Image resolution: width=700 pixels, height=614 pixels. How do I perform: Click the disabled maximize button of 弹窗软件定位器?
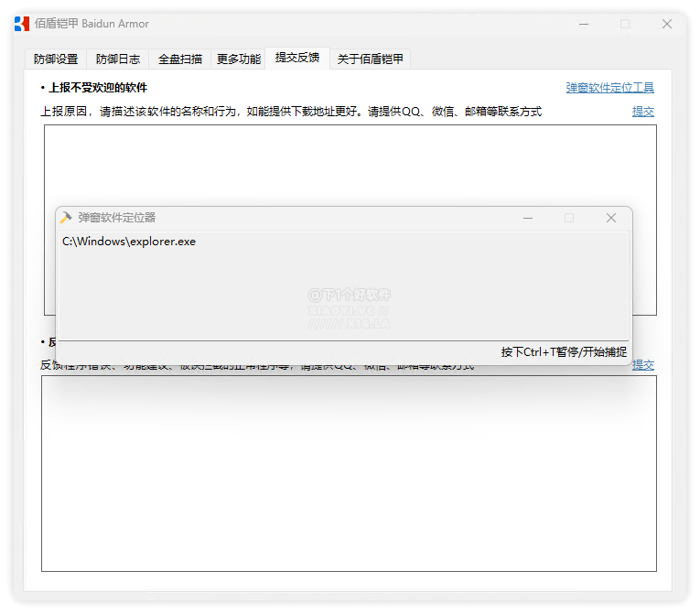[x=569, y=218]
